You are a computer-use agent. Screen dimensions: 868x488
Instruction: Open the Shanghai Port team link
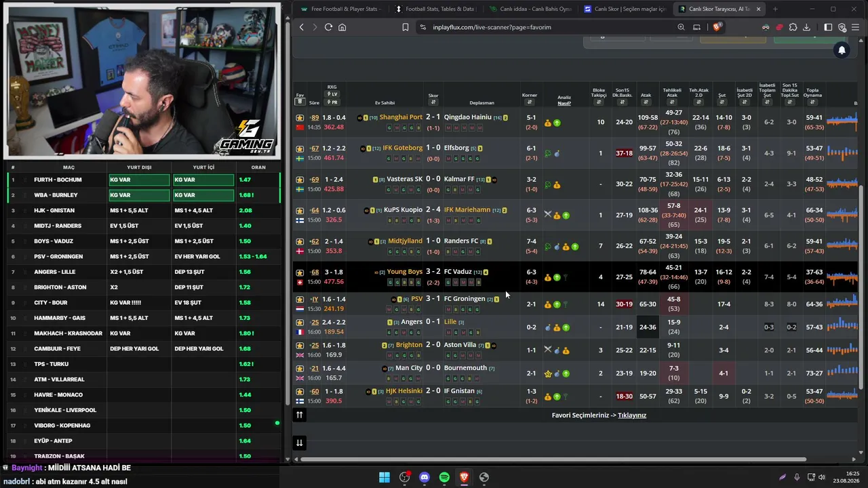(x=401, y=117)
